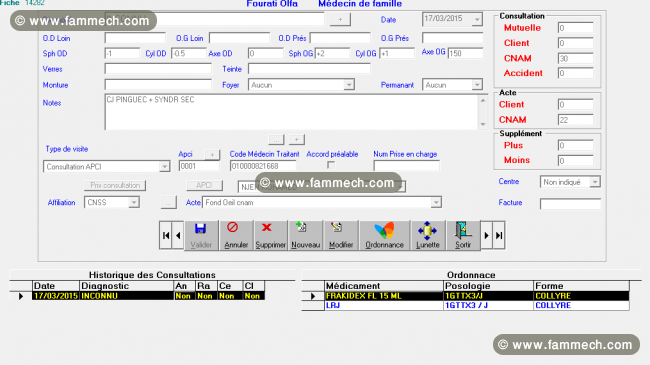Tick the Accord préalable checkbox
This screenshot has height=365, width=650.
click(x=331, y=165)
